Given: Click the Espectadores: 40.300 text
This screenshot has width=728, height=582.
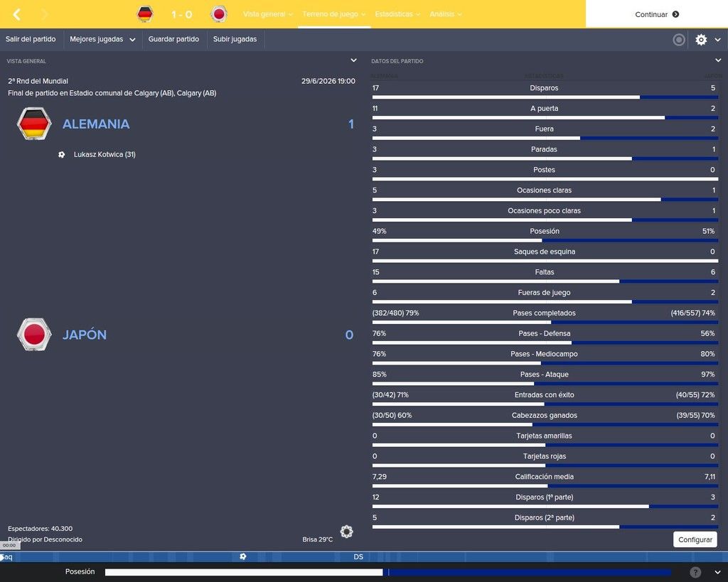Looking at the screenshot, I should pyautogui.click(x=40, y=529).
